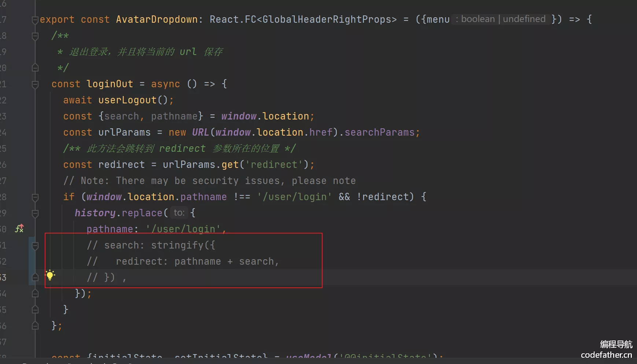Collapse the commented search: stringify fold
The width and height of the screenshot is (637, 364).
point(35,246)
